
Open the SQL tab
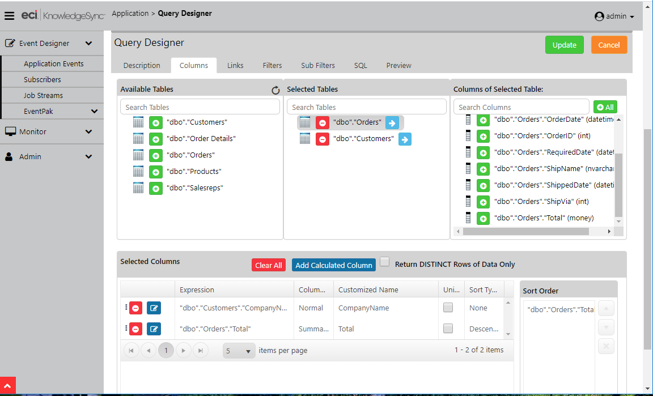click(361, 66)
